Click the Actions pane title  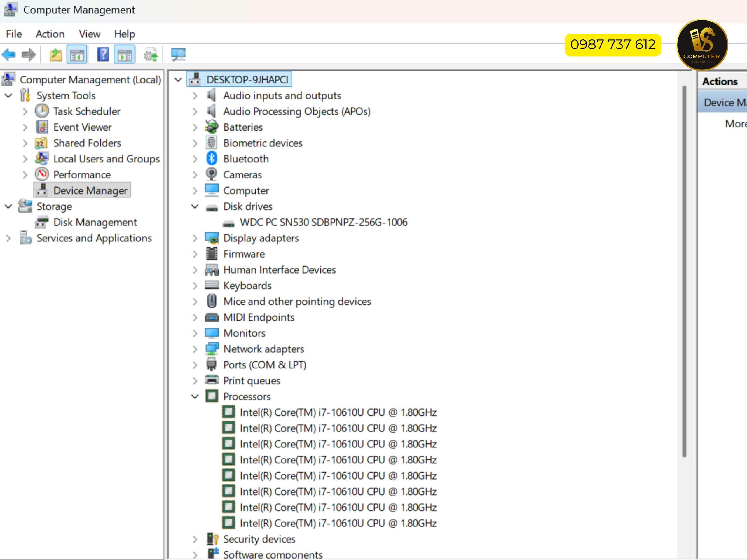[x=720, y=81]
